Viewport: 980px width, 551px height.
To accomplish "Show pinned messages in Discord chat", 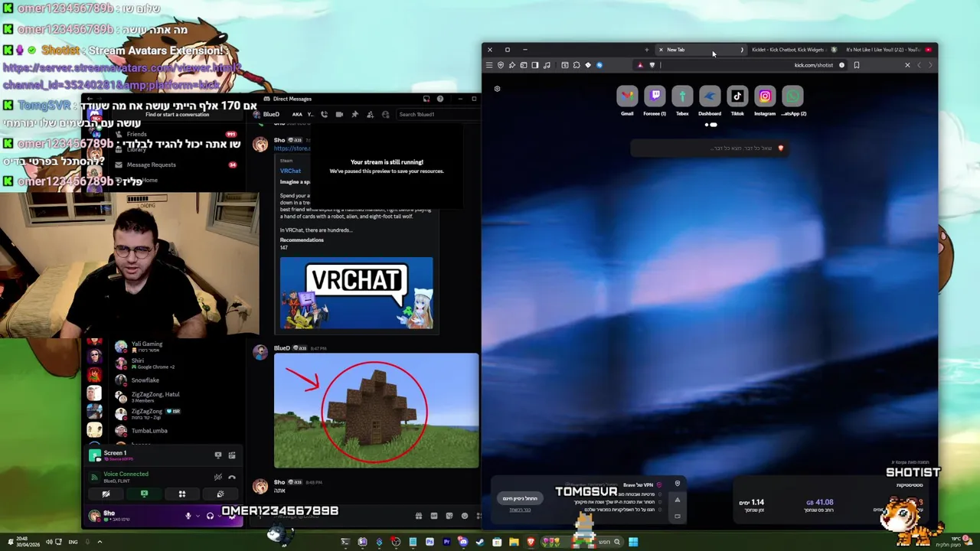I will point(354,114).
